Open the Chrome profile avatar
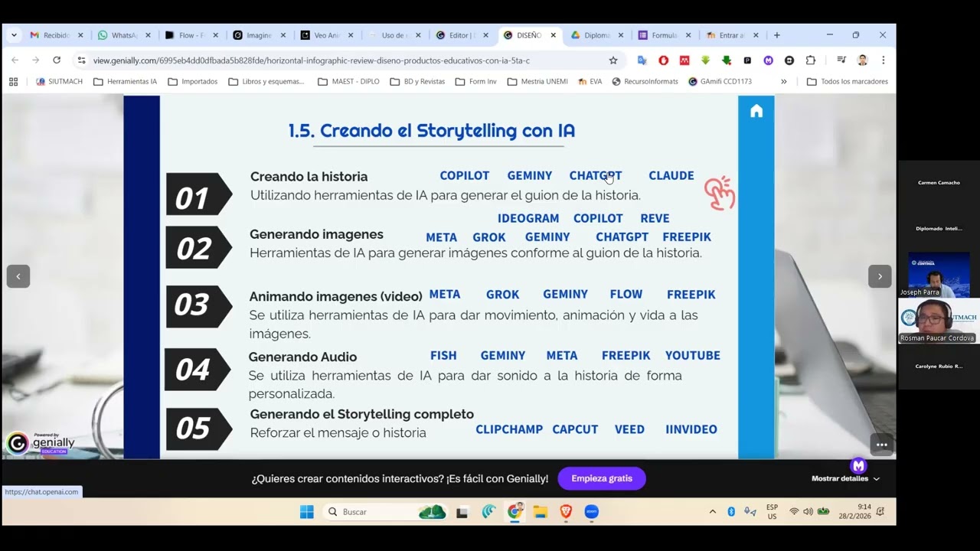The height and width of the screenshot is (551, 980). [863, 60]
